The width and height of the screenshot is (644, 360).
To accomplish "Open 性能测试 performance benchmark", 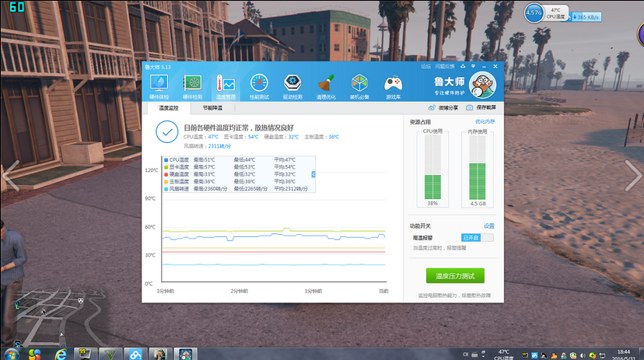I will tap(259, 86).
